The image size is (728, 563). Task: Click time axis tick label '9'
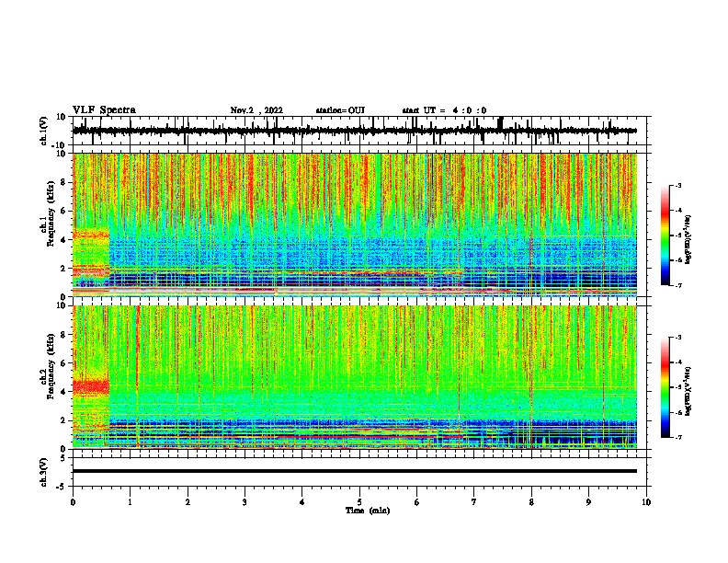[588, 502]
